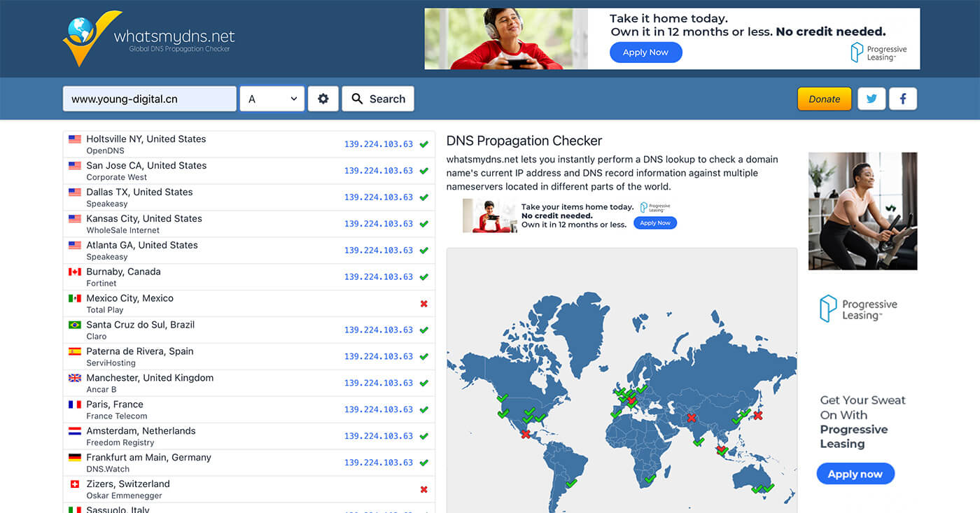Click "Corporate West" provider label
This screenshot has height=513, width=980.
(x=117, y=177)
